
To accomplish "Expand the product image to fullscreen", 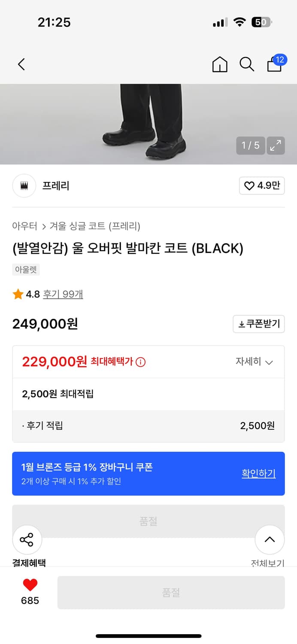I will pyautogui.click(x=276, y=146).
